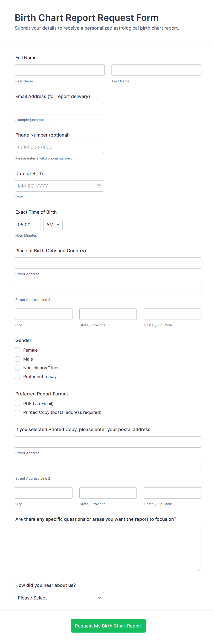Select Non-binary/Other gender option
The image size is (214, 644).
tap(17, 368)
